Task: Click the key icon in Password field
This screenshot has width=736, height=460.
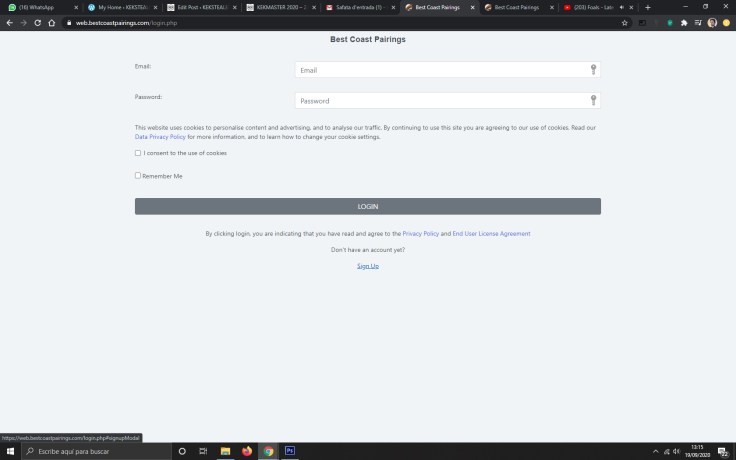Action: pos(593,100)
